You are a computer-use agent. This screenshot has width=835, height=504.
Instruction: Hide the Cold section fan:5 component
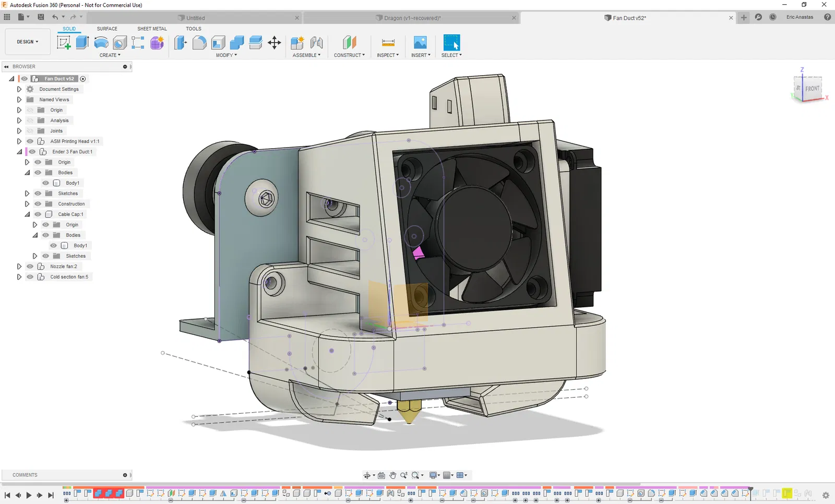tap(30, 277)
